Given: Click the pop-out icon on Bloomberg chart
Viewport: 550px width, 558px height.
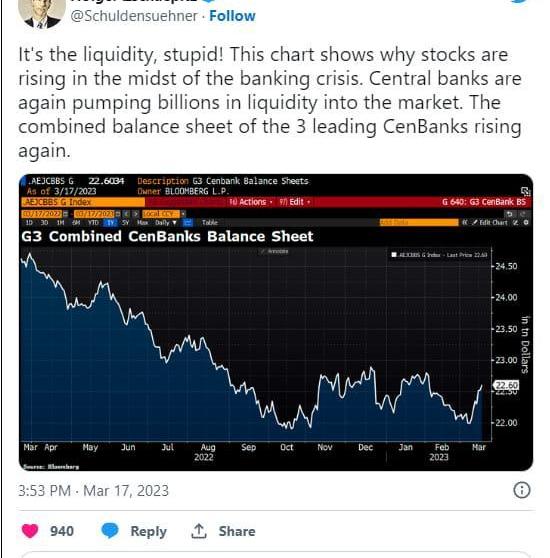Looking at the screenshot, I should coord(525,191).
